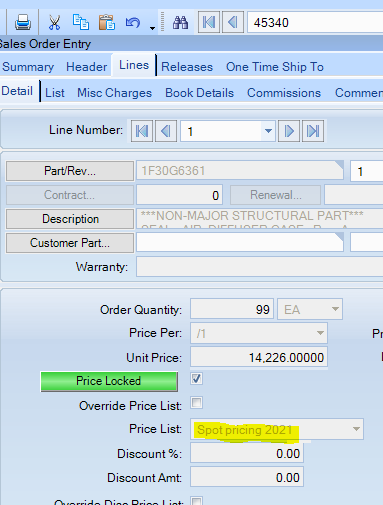Click the binoculars Search icon
Screen dimensions: 383x505
tap(180, 22)
